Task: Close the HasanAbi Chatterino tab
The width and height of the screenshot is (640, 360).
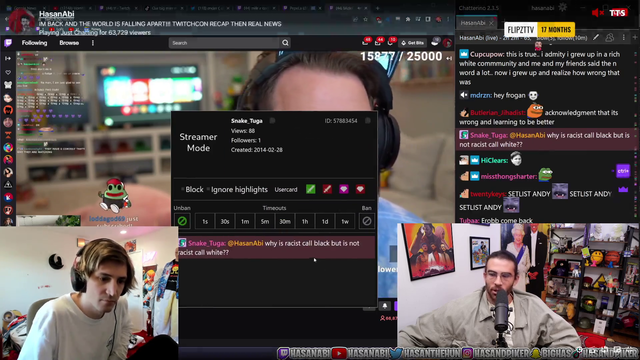Action: 491,23
